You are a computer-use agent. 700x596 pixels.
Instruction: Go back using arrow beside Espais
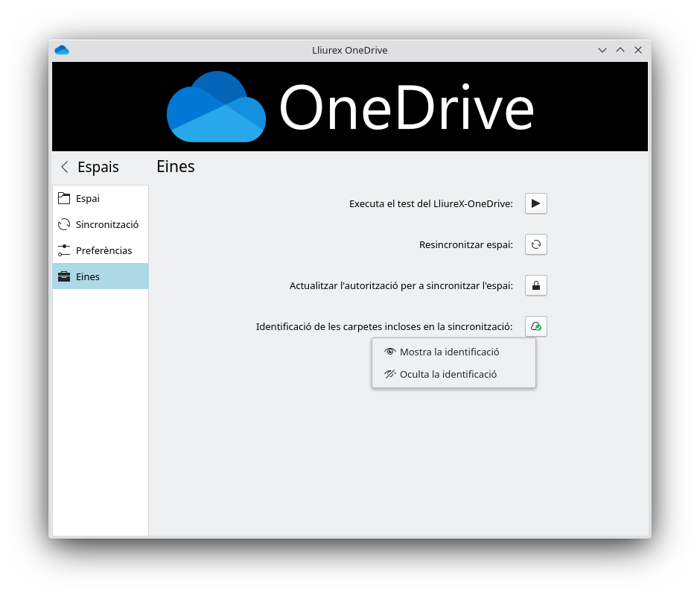point(65,167)
